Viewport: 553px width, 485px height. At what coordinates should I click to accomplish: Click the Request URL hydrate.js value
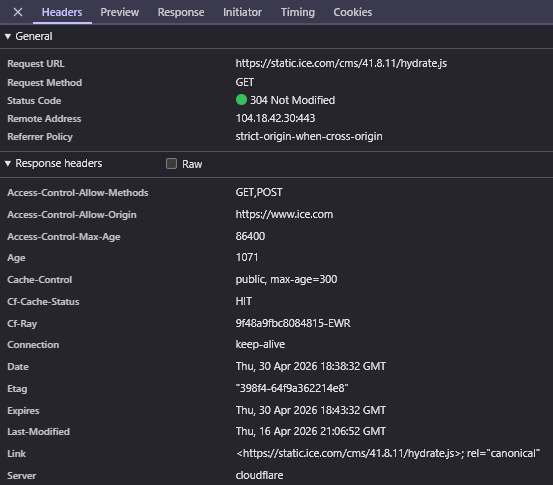pyautogui.click(x=341, y=63)
